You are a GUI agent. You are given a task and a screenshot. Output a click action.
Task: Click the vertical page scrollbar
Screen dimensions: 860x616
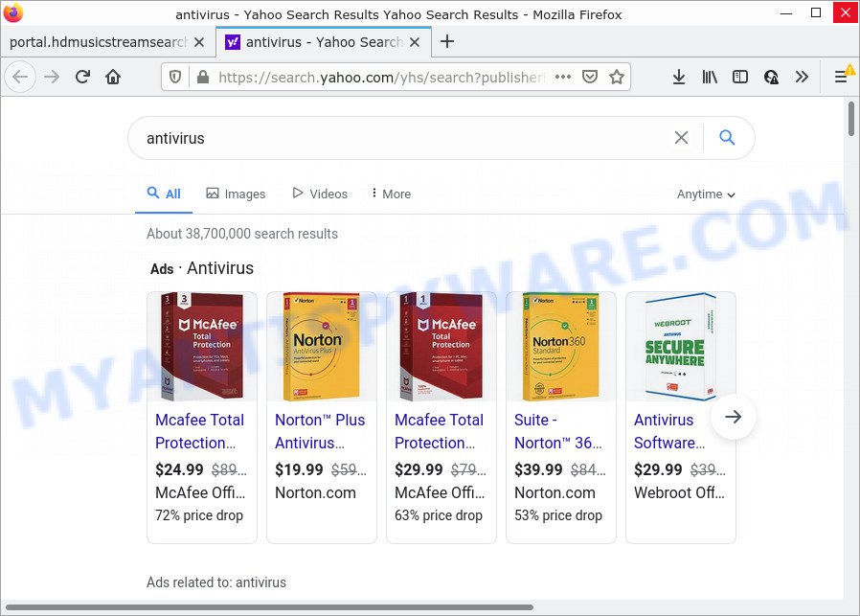pyautogui.click(x=851, y=119)
